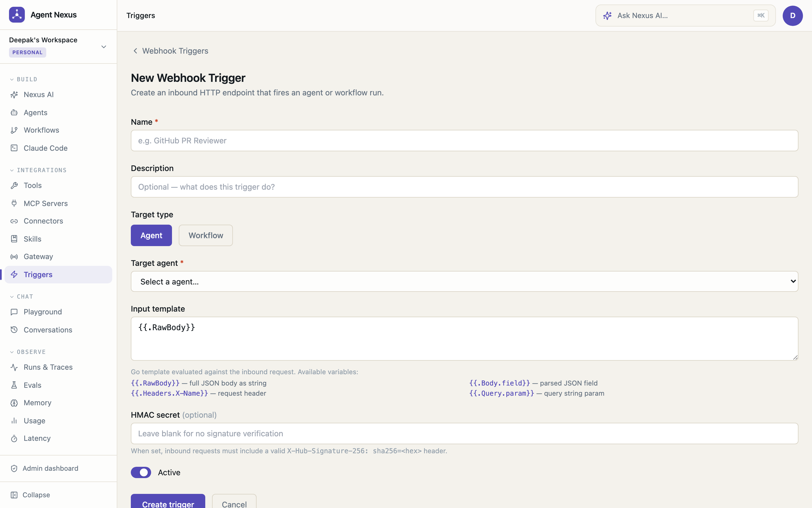Click the Evals flask icon
The image size is (812, 508).
(x=14, y=385)
